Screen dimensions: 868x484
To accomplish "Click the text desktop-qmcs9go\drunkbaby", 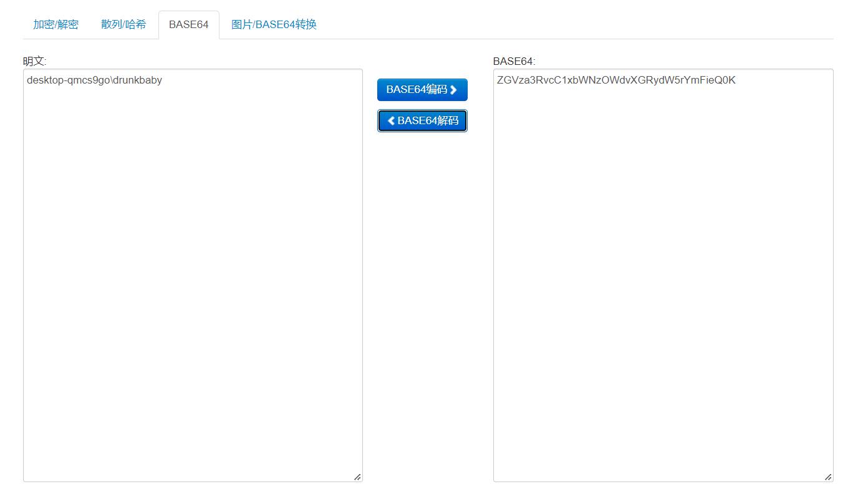I will (94, 80).
